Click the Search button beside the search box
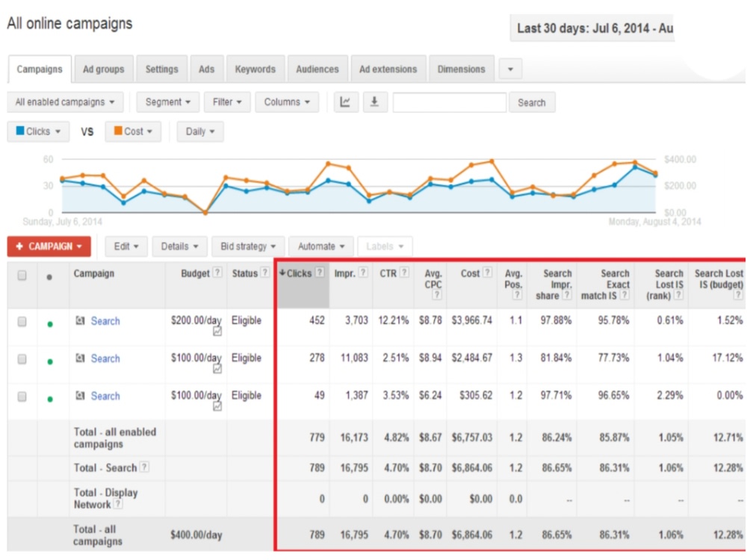747x560 pixels. tap(532, 102)
